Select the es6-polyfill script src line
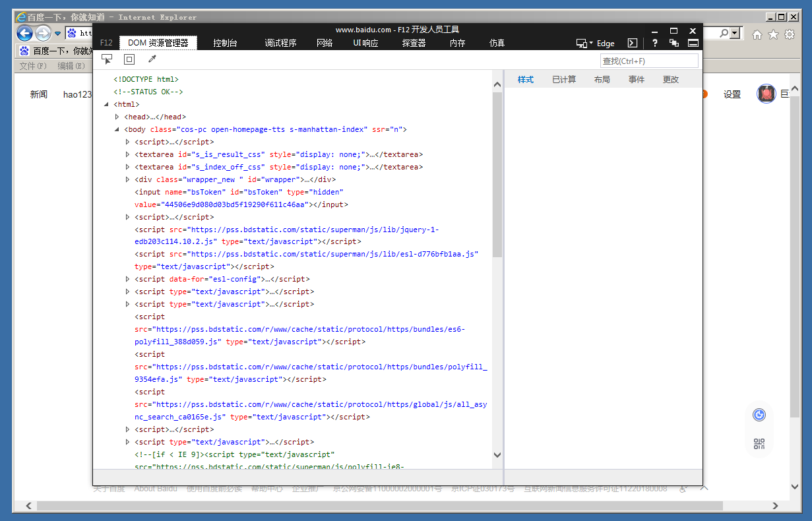812x521 pixels. [x=299, y=329]
